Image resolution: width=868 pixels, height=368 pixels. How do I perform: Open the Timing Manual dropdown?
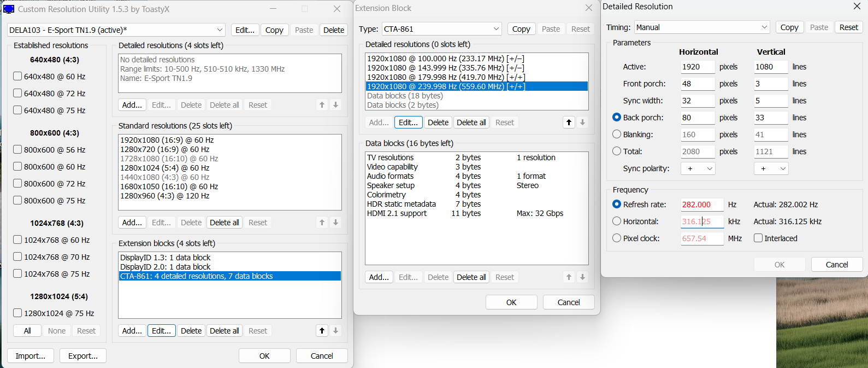702,27
